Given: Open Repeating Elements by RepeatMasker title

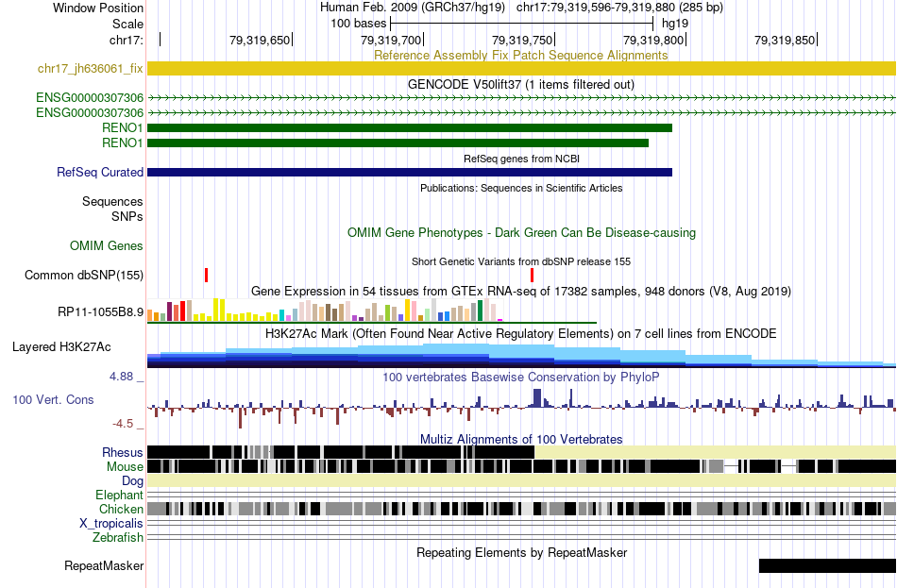Looking at the screenshot, I should coord(521,553).
